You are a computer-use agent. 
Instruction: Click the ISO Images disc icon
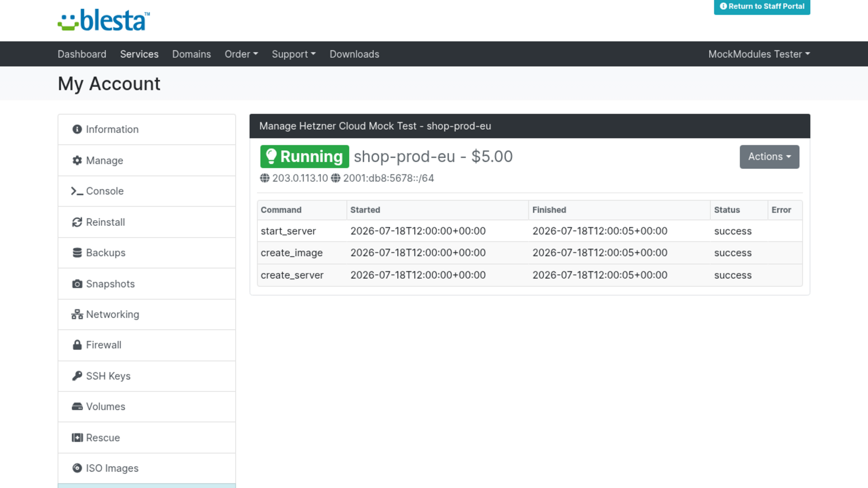click(x=77, y=468)
